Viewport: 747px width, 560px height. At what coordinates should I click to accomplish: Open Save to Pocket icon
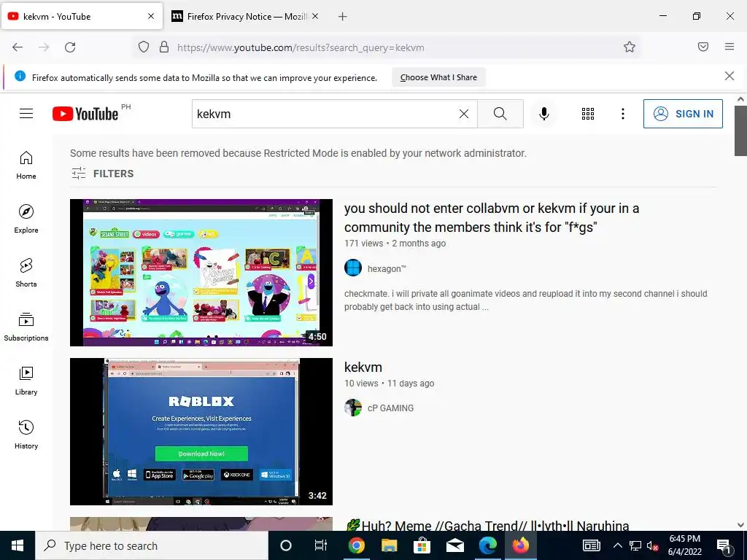pos(703,47)
